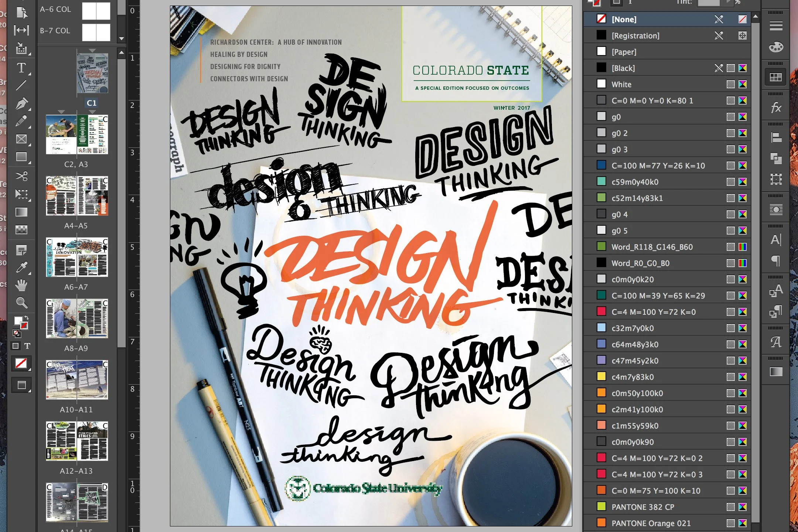
Task: Click the COLORADO STATE masthead text
Action: (471, 70)
